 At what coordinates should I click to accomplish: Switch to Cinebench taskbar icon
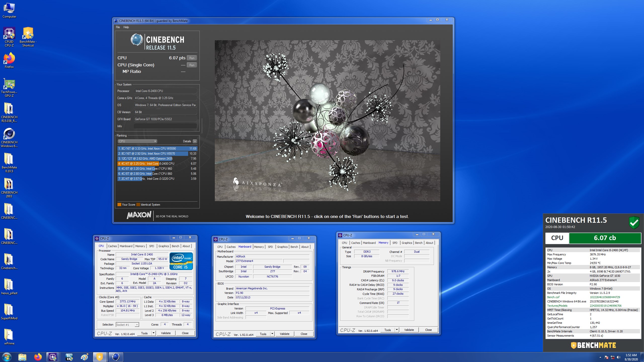[x=115, y=357]
